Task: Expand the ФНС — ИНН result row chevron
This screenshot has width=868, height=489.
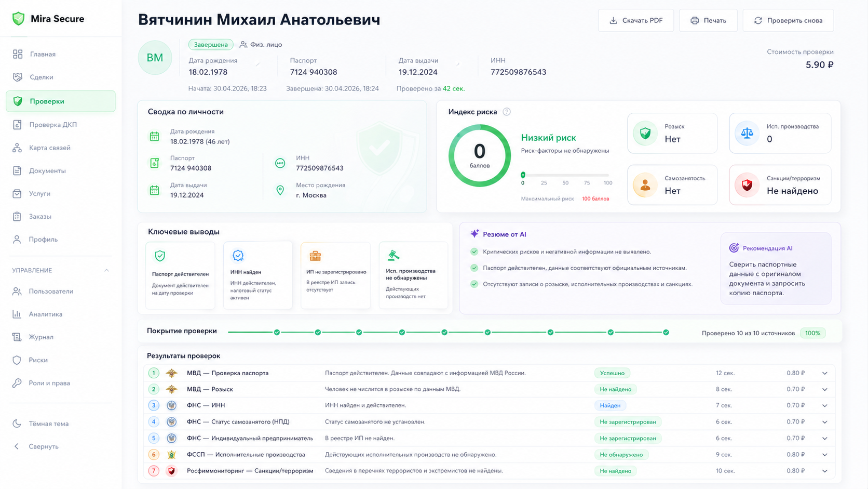Action: 825,405
